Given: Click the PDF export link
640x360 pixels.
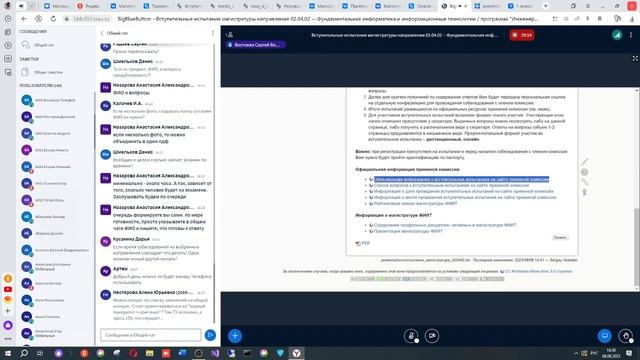Looking at the screenshot, I should tap(363, 243).
